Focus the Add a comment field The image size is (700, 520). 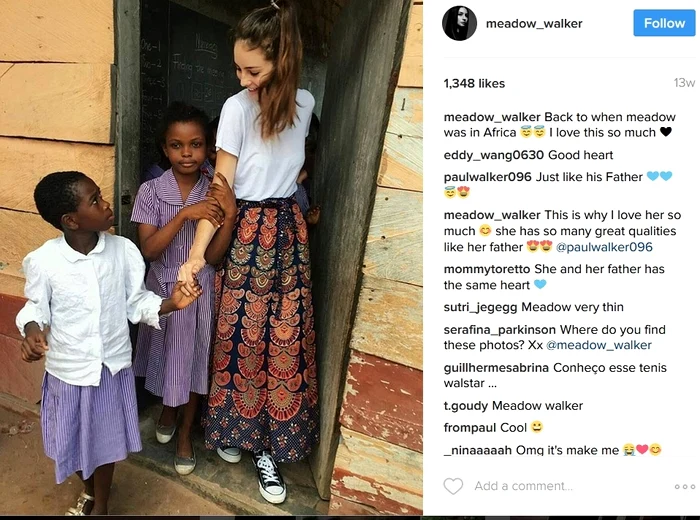pos(523,486)
